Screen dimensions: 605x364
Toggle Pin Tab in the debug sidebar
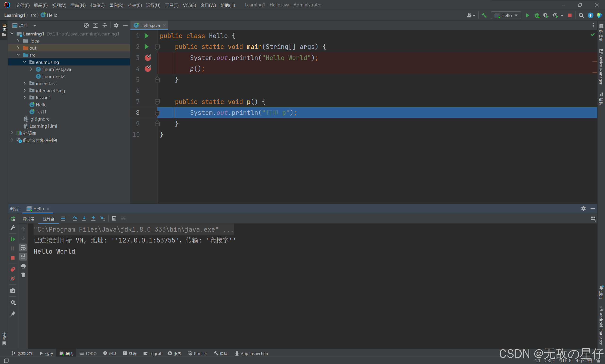[13, 314]
